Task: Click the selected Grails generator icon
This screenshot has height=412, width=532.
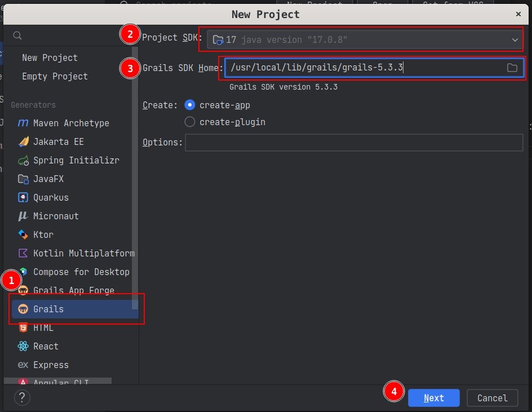Action: click(23, 309)
